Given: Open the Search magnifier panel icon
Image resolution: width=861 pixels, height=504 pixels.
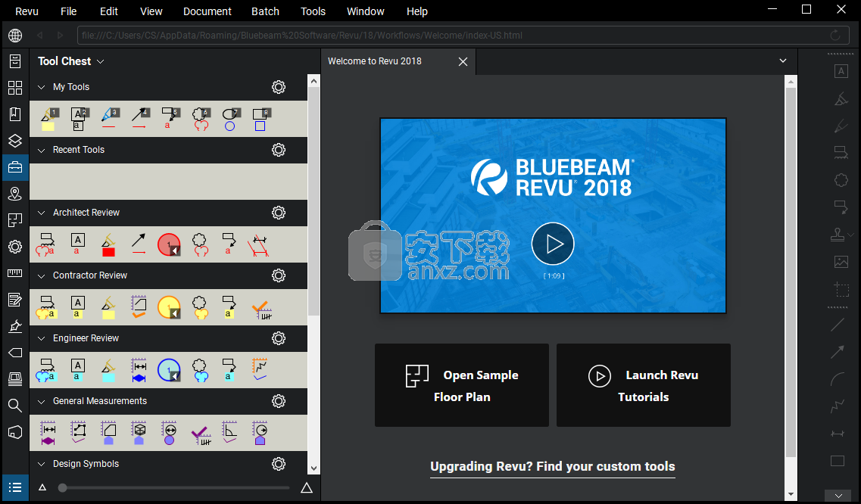Looking at the screenshot, I should pos(15,405).
